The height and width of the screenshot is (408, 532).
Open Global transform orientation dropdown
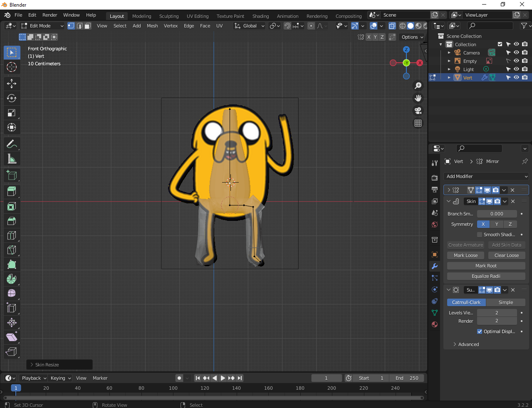click(250, 26)
